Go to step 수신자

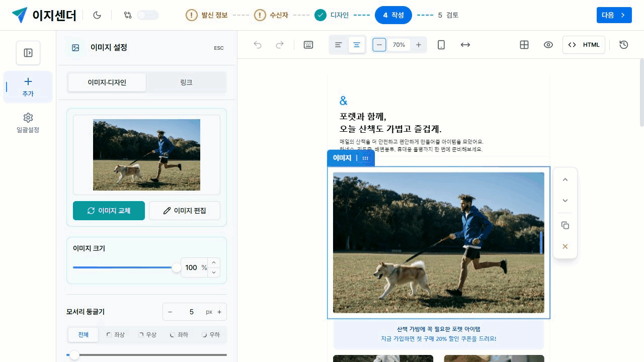point(272,15)
